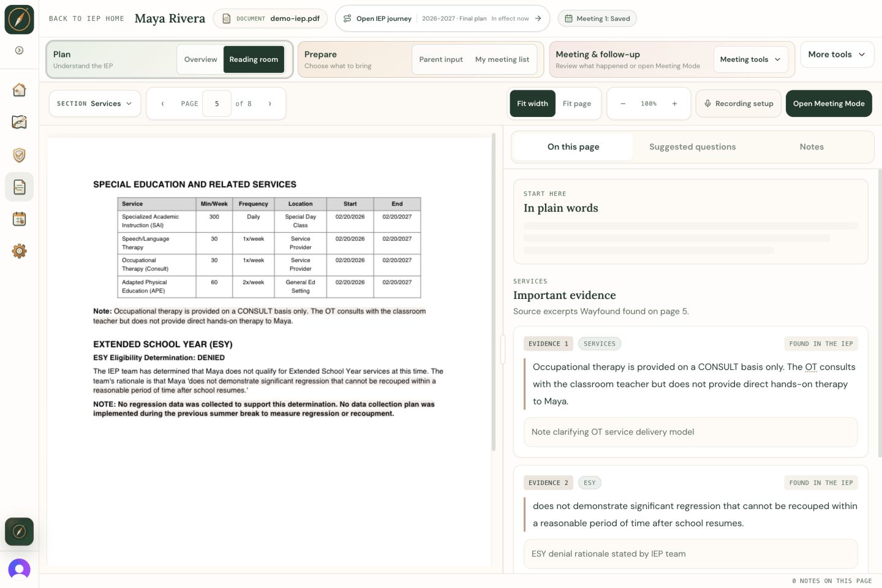Open the Parent input tab
This screenshot has width=882, height=588.
click(441, 59)
